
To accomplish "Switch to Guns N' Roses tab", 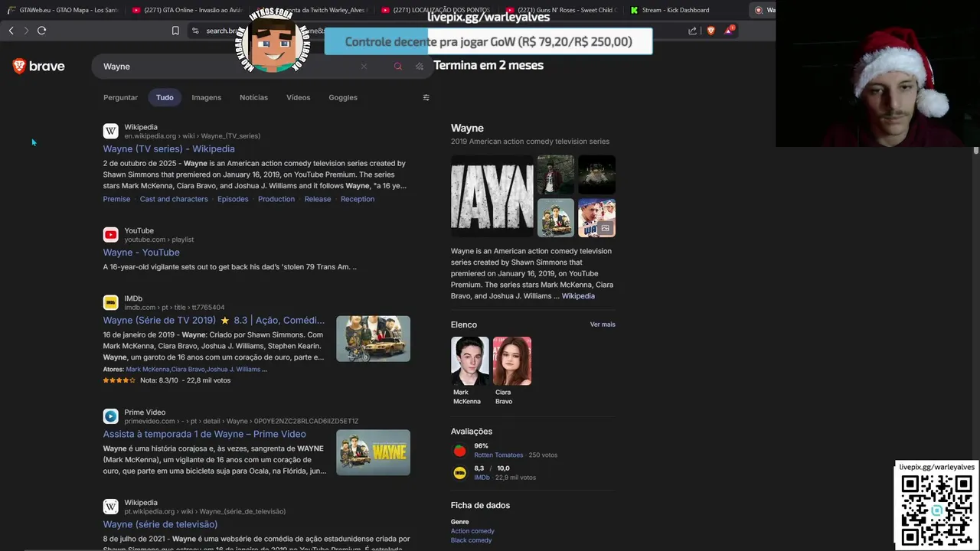I will tap(561, 10).
